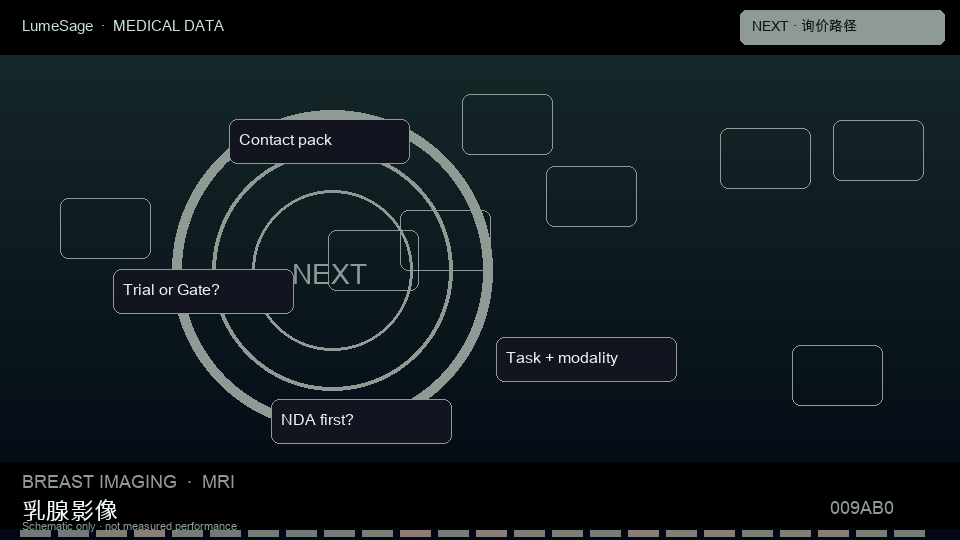Jump to last segment of bottom progress strip
Image resolution: width=960 pixels, height=540 pixels.
(x=909, y=534)
